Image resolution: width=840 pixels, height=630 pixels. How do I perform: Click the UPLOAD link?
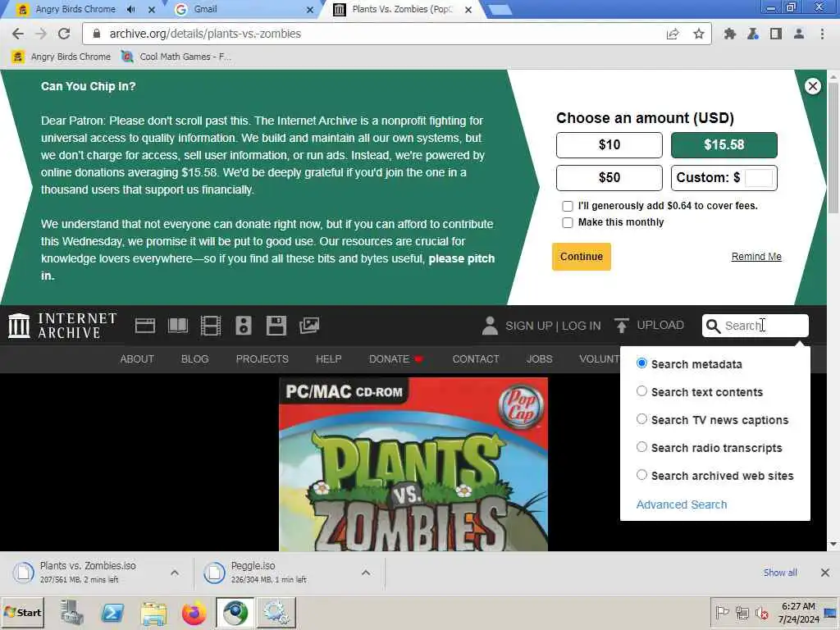pos(660,325)
